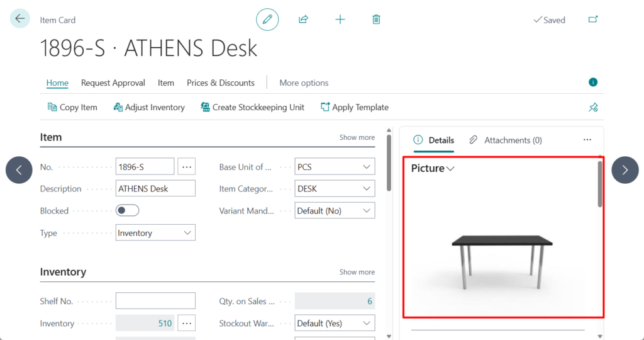Open card in new window icon
The height and width of the screenshot is (340, 644).
tap(592, 20)
